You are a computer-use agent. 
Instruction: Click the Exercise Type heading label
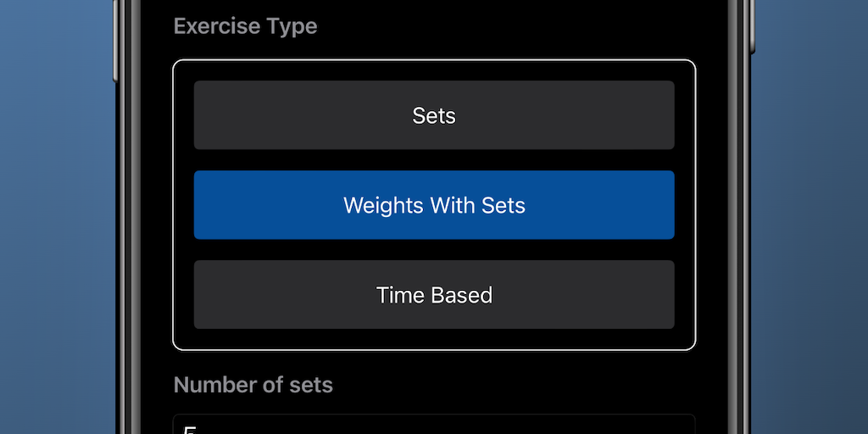(245, 26)
